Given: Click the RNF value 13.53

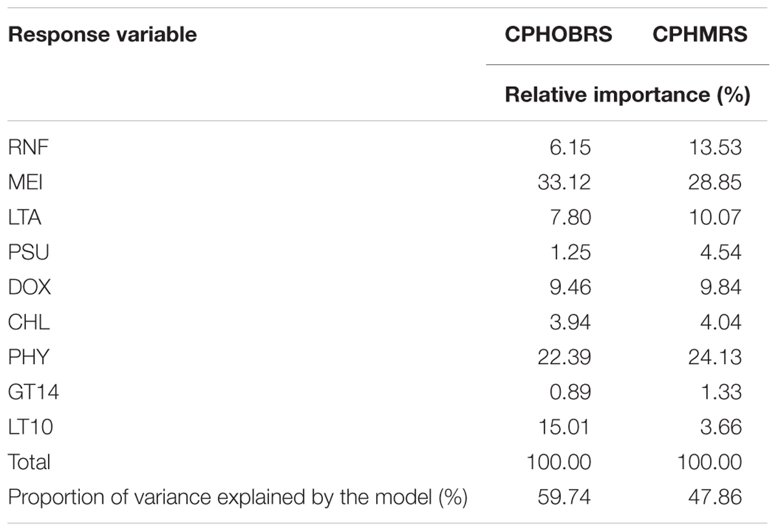Looking at the screenshot, I should pos(716,148).
